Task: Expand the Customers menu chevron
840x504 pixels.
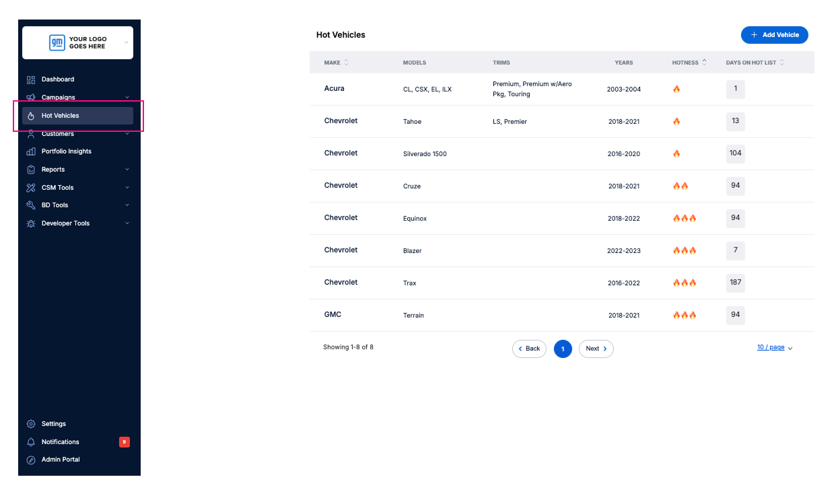Action: (127, 134)
